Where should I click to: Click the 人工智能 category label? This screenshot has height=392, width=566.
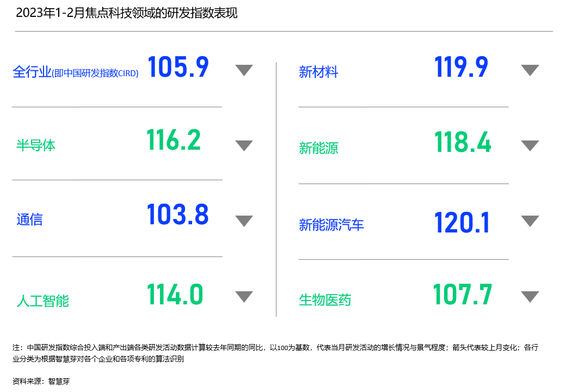[x=42, y=301]
